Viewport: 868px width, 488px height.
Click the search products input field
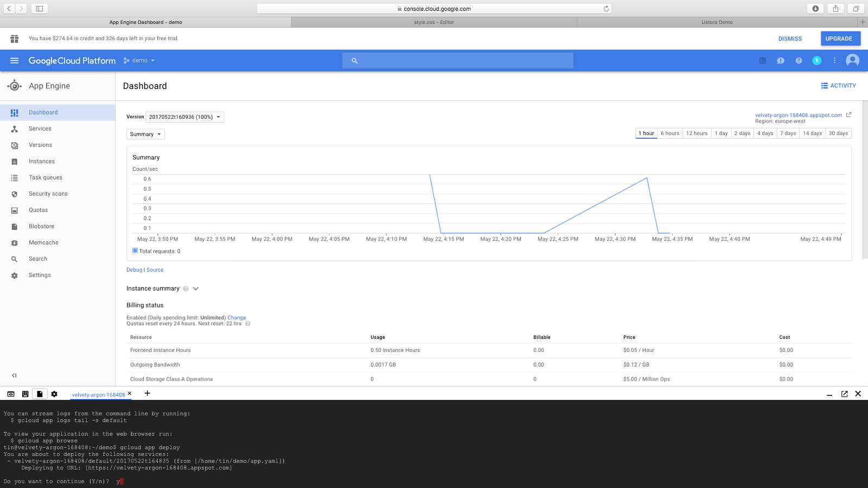pos(458,61)
